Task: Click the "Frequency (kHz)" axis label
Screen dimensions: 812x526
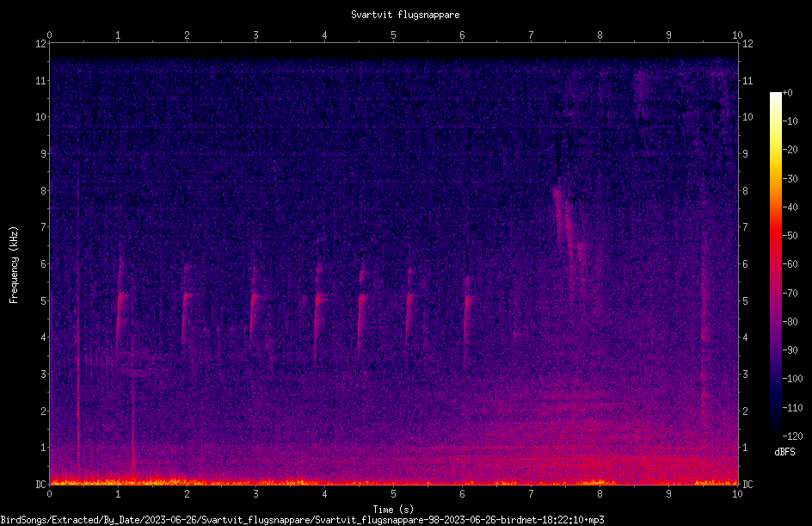Action: click(14, 265)
